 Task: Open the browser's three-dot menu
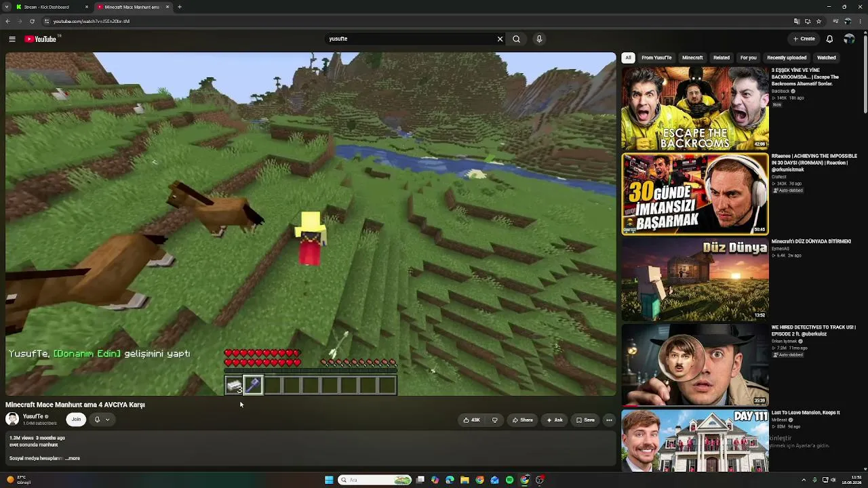[861, 21]
